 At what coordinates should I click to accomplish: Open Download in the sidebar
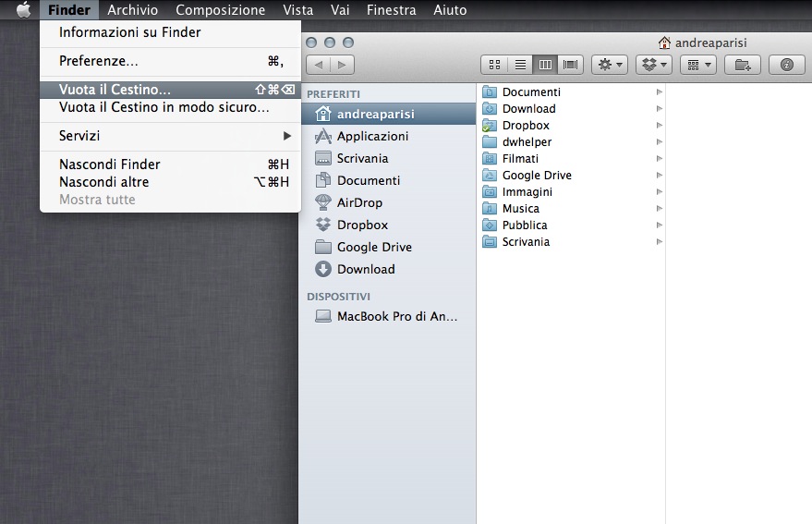tap(388, 270)
